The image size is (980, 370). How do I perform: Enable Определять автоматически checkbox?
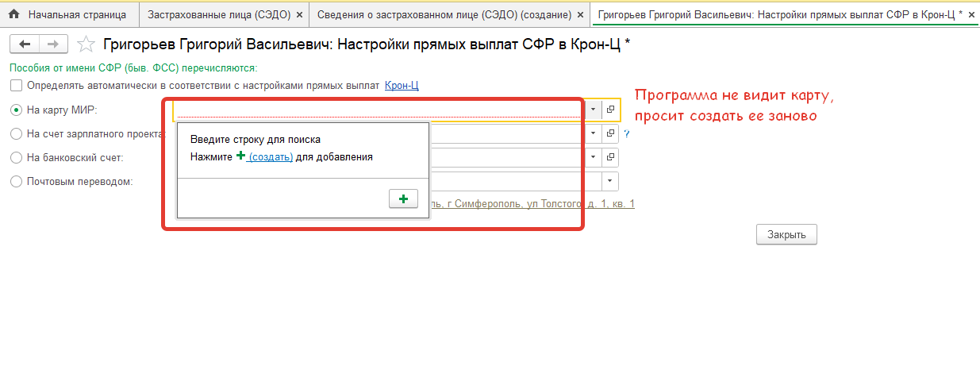17,86
